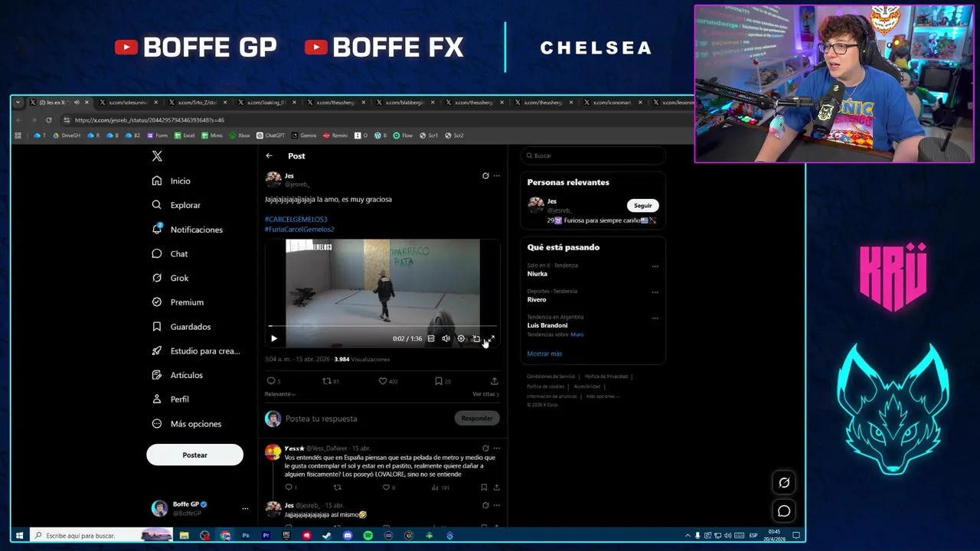Play the video
Viewport: 980px width, 551px height.
coord(273,338)
